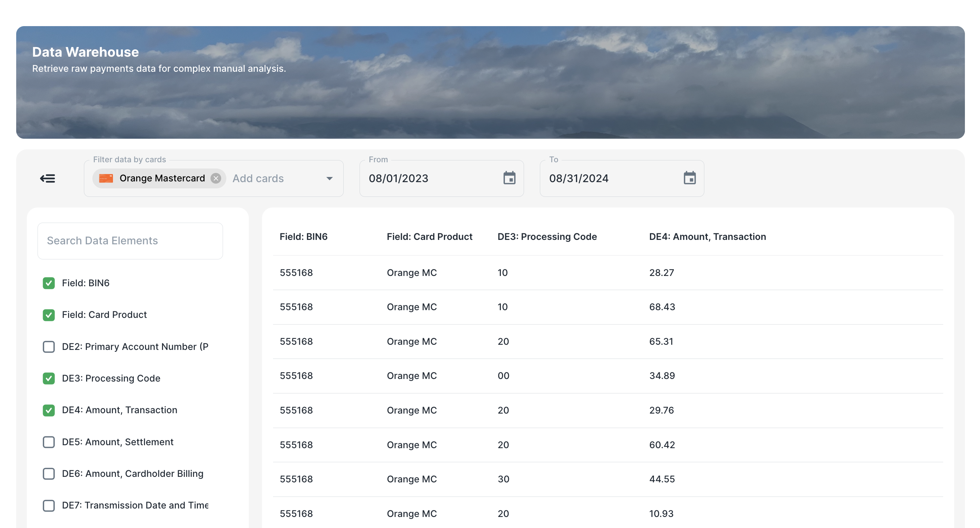The height and width of the screenshot is (528, 980).
Task: Click the DE3: Processing Code column header
Action: 547,237
